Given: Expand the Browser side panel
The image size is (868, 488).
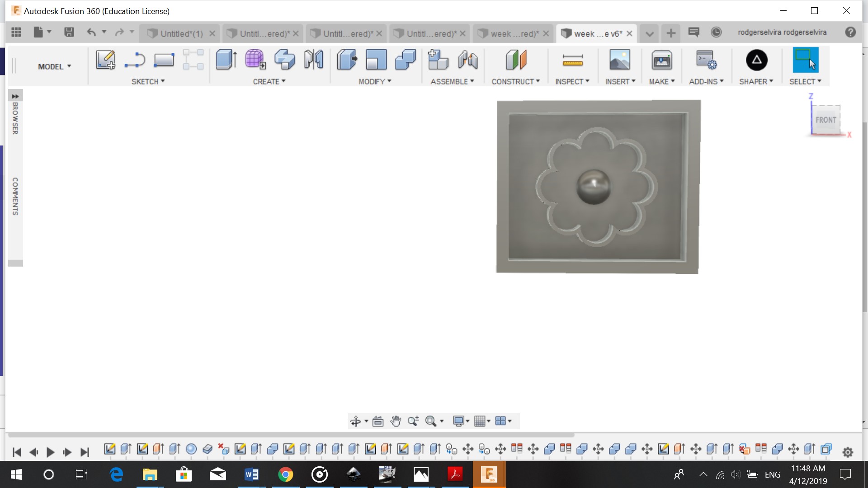Looking at the screenshot, I should 15,96.
